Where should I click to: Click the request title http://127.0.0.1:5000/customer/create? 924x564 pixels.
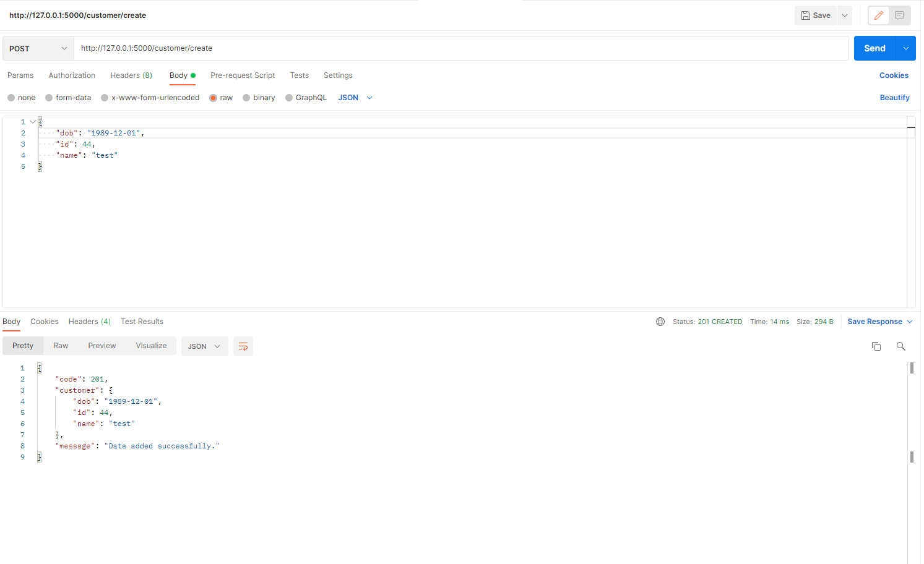point(78,15)
